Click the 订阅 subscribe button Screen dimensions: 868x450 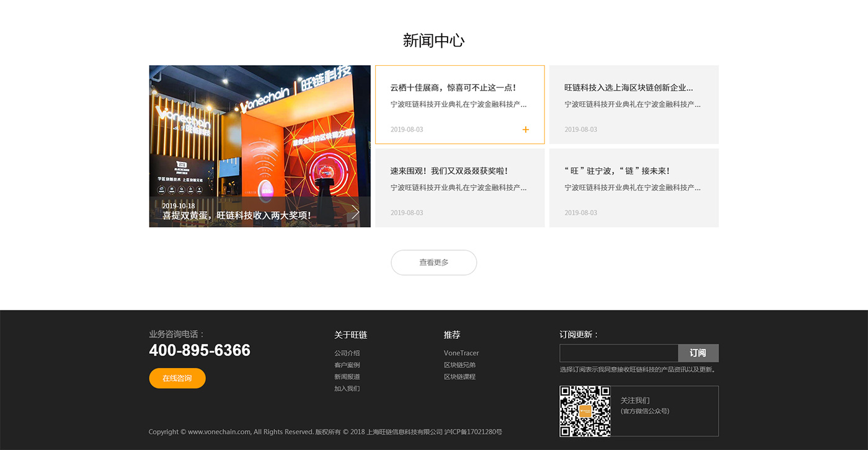click(x=698, y=353)
